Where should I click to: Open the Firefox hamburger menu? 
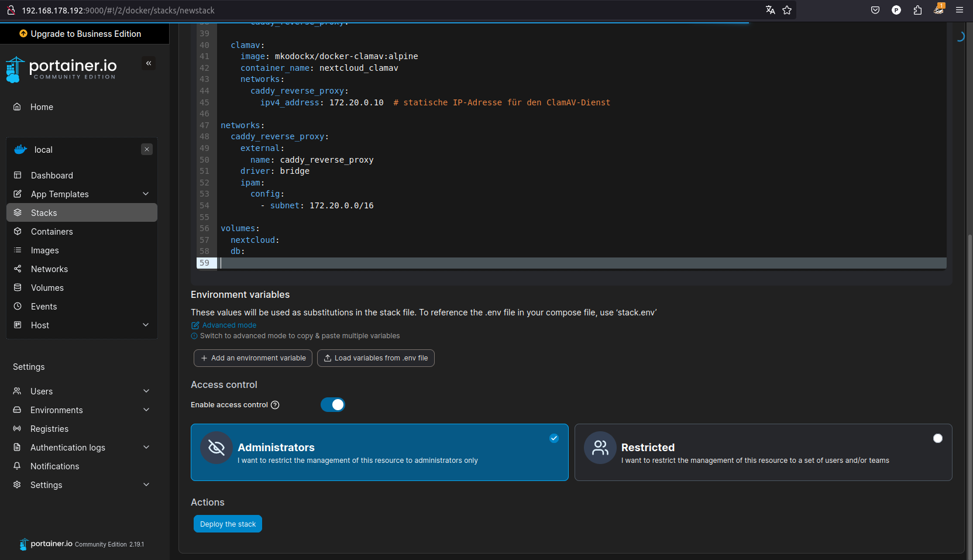(x=960, y=10)
